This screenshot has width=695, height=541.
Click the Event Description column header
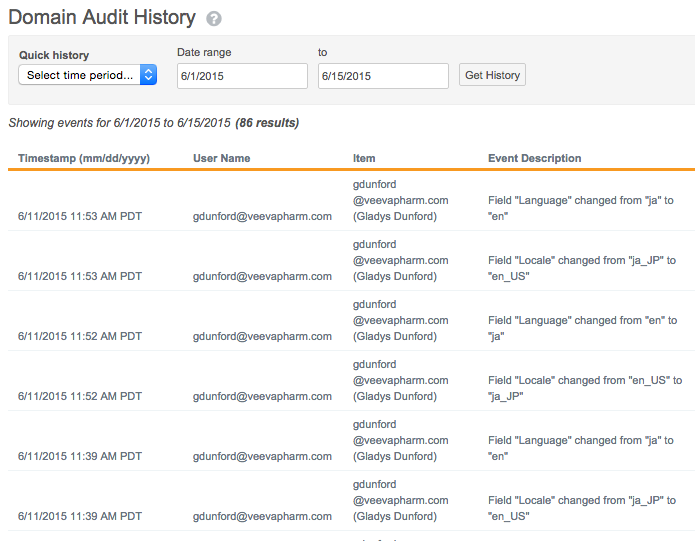[x=534, y=158]
